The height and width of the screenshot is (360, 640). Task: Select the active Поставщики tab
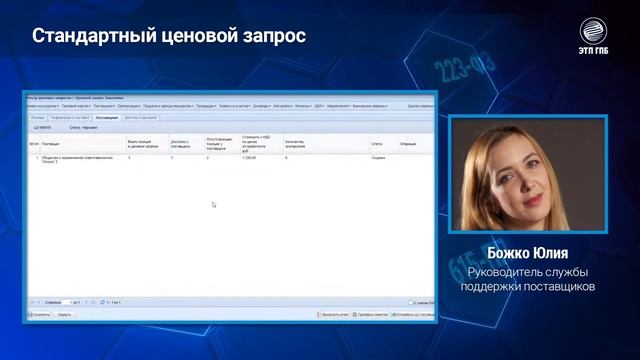point(107,118)
